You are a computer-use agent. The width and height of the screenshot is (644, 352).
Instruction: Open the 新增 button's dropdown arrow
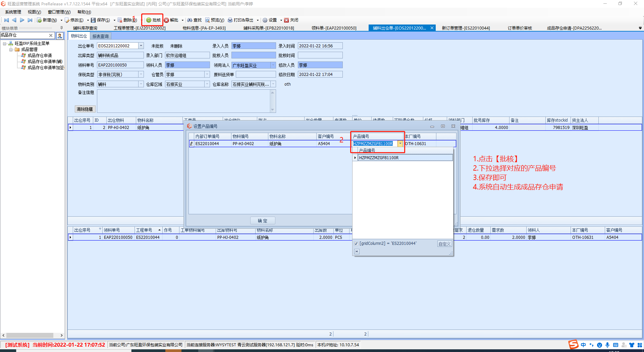pyautogui.click(x=61, y=20)
